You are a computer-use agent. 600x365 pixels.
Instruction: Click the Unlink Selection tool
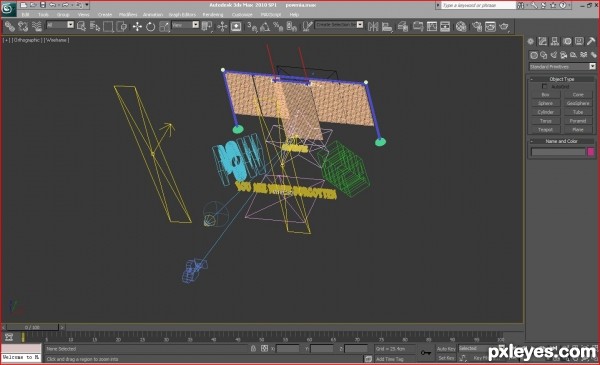point(23,26)
